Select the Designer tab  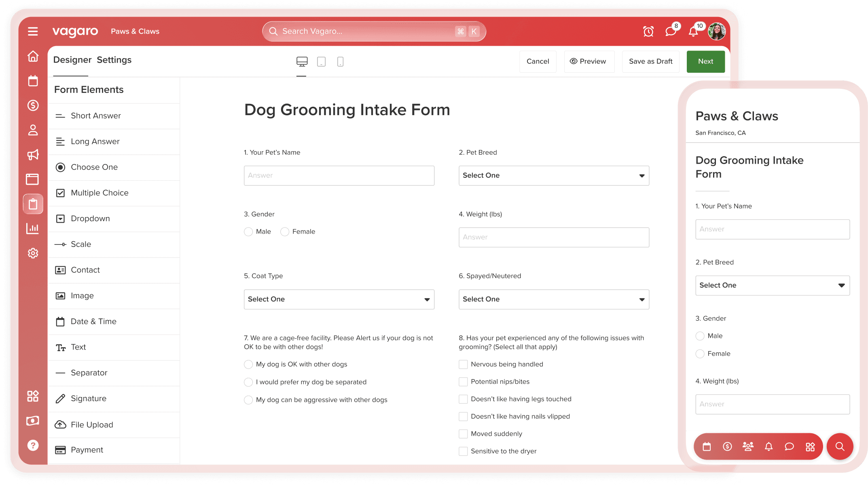(72, 60)
